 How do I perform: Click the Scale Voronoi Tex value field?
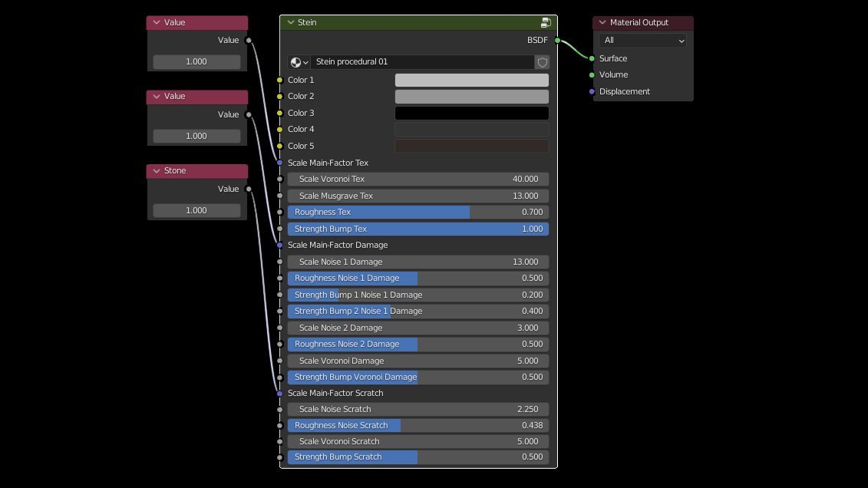click(x=417, y=179)
